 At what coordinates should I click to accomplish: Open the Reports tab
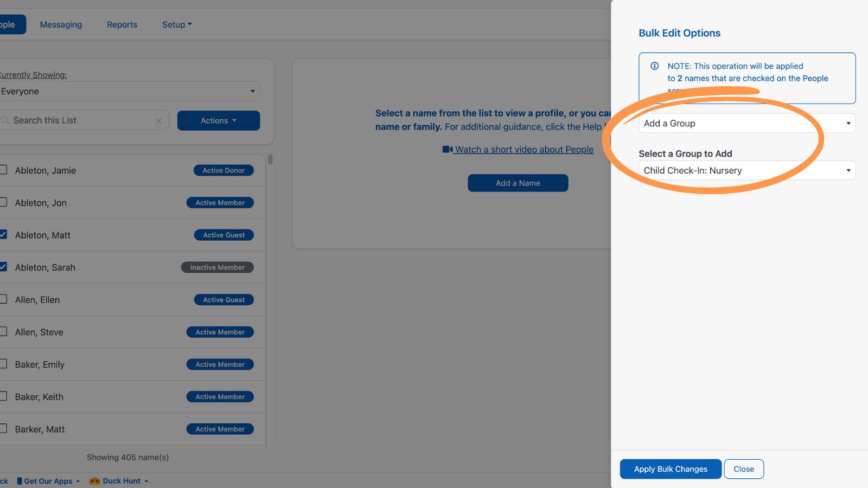(122, 24)
